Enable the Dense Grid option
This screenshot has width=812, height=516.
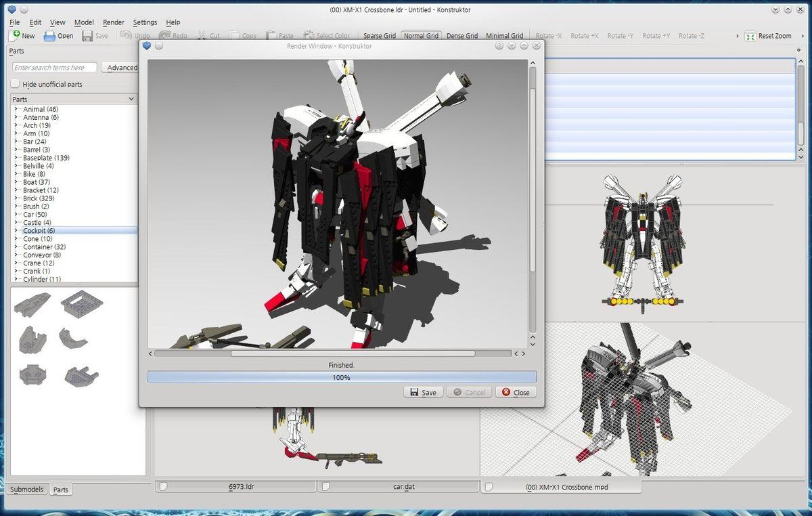pyautogui.click(x=462, y=36)
